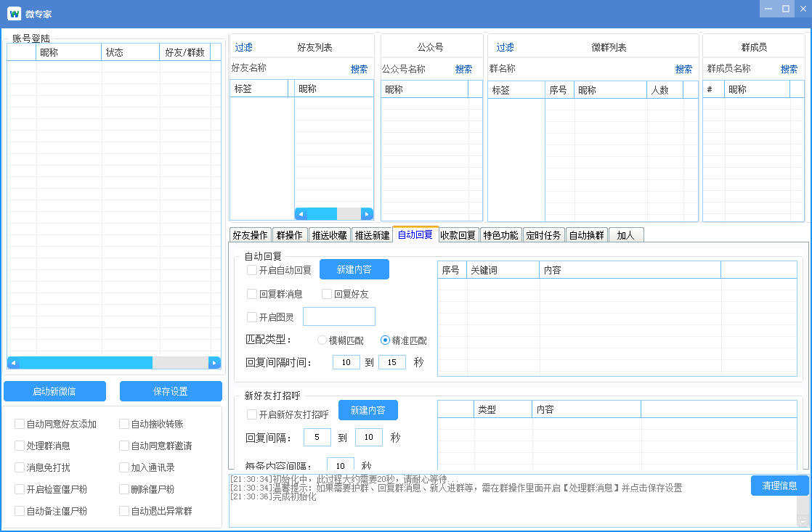Viewport: 812px width, 532px height.
Task: Toggle 加入通讯录 checkbox
Action: pos(124,467)
